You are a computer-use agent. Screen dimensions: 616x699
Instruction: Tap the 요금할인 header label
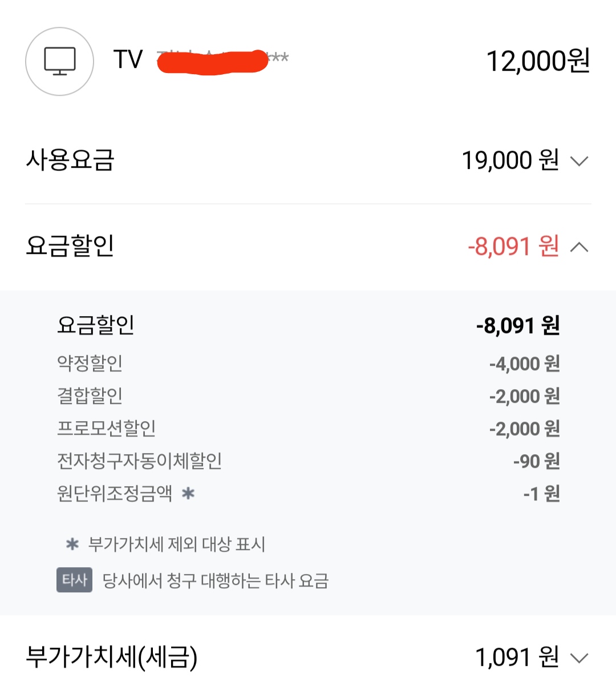click(x=70, y=246)
